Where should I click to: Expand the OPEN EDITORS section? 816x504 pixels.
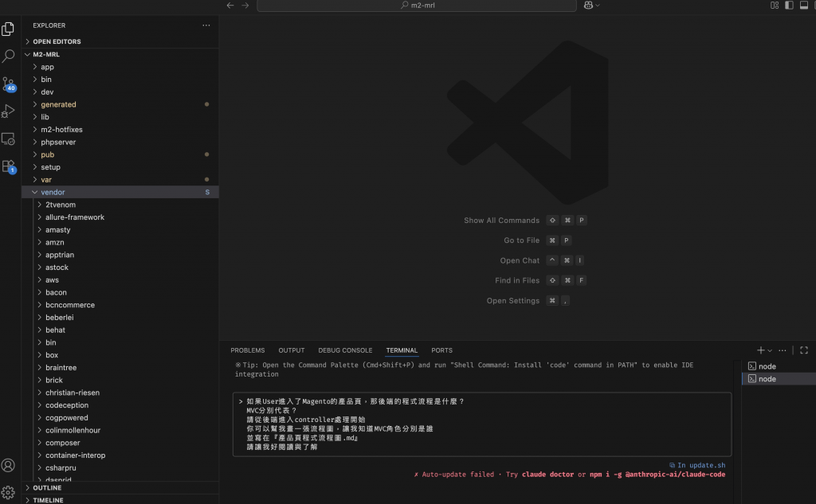click(120, 41)
